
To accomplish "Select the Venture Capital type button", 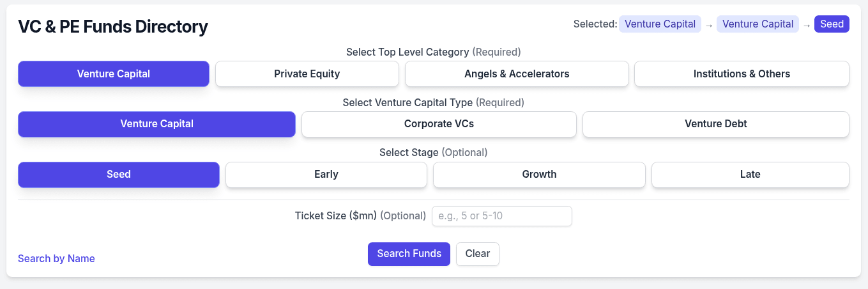I will pyautogui.click(x=156, y=124).
